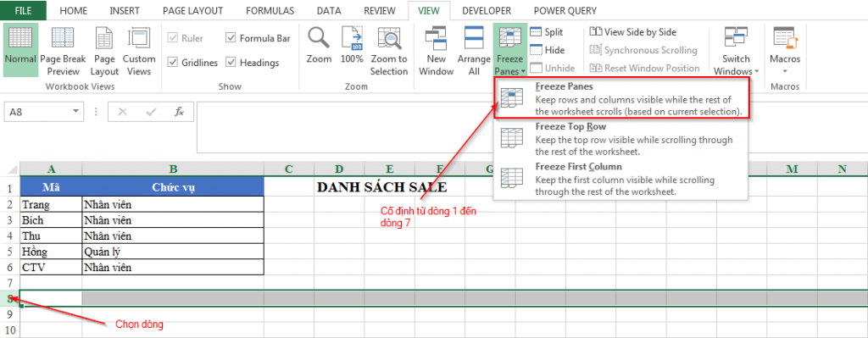Image resolution: width=868 pixels, height=338 pixels.
Task: Hide the current window
Action: (547, 50)
